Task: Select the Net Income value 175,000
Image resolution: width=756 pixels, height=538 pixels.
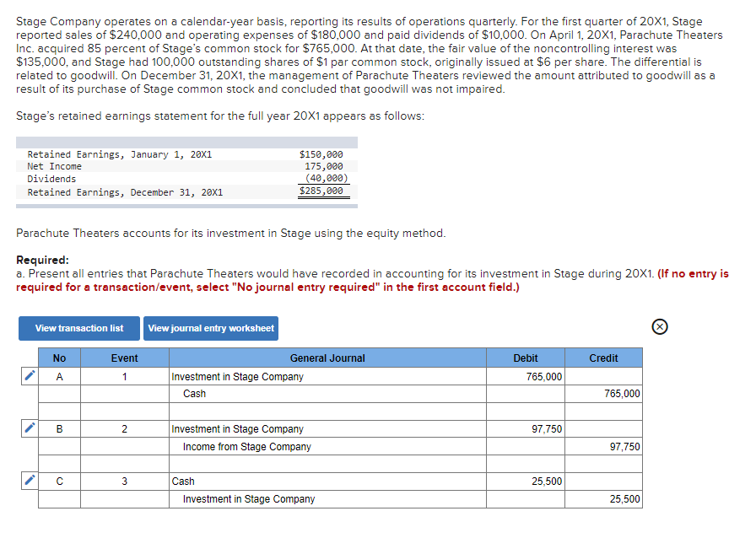Action: point(323,166)
